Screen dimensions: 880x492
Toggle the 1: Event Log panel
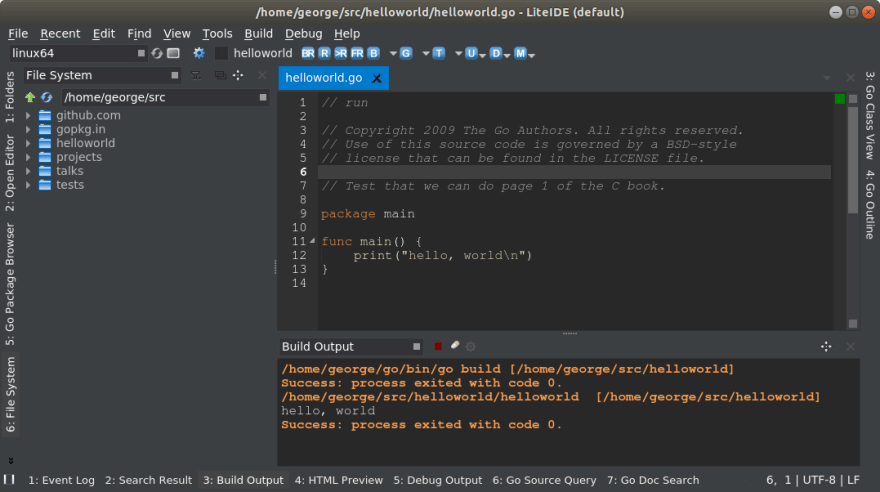tap(61, 480)
